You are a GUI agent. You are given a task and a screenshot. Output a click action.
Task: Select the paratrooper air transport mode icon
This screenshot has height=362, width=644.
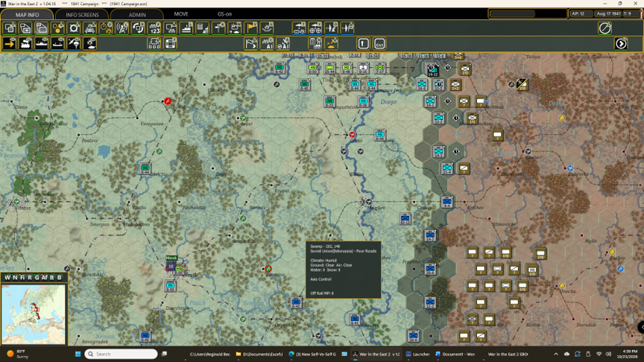74,43
